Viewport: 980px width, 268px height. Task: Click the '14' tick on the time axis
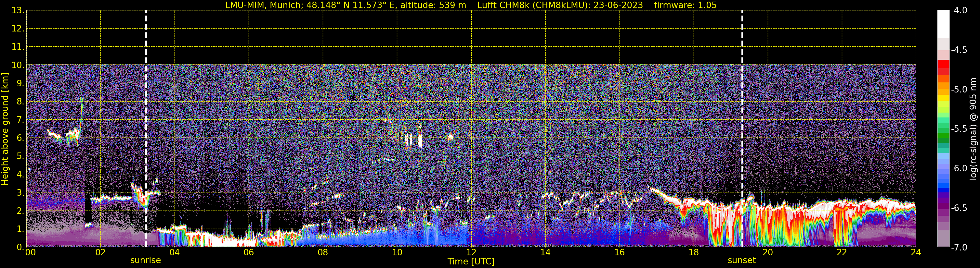pos(545,252)
